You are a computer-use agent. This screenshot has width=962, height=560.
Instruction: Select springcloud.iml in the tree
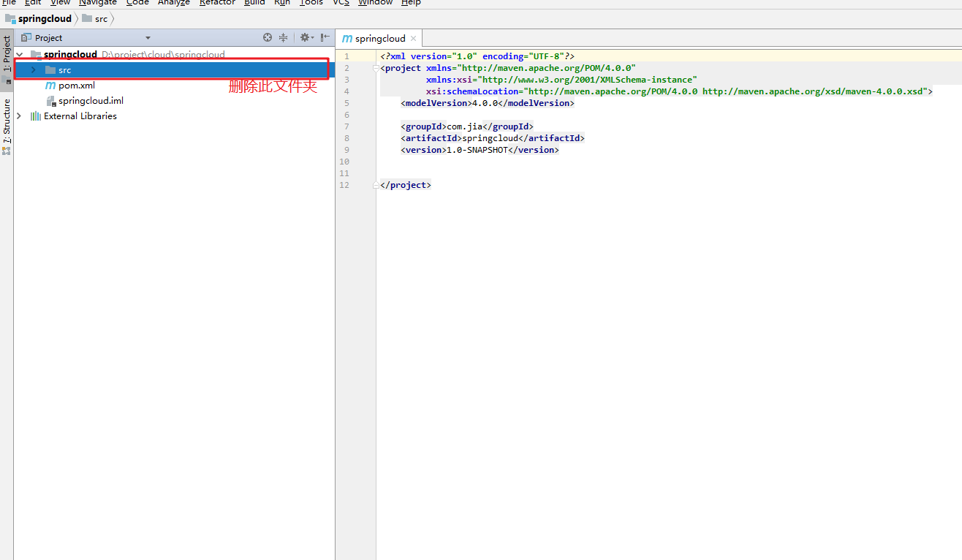pyautogui.click(x=91, y=101)
